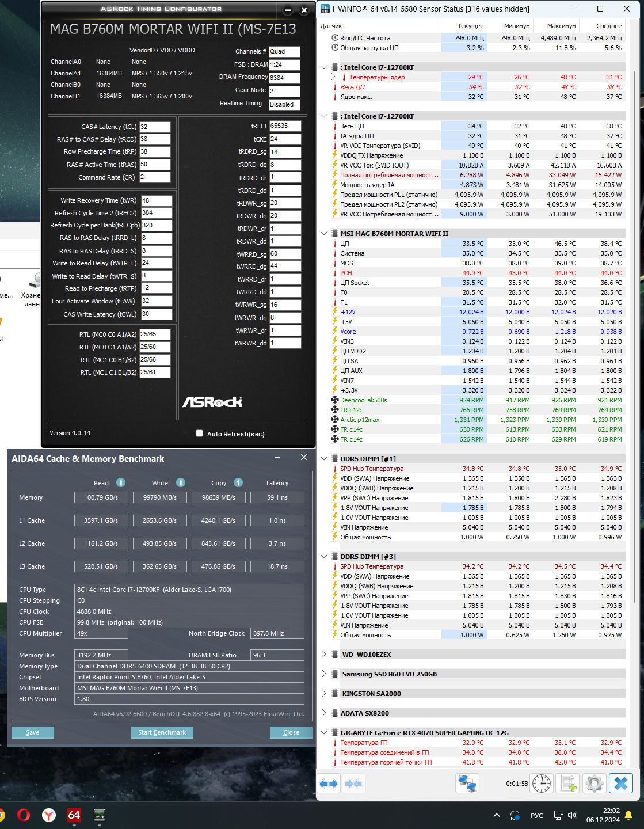Select AIDA64 icon in taskbar
Image resolution: width=644 pixels, height=829 pixels.
pyautogui.click(x=74, y=815)
